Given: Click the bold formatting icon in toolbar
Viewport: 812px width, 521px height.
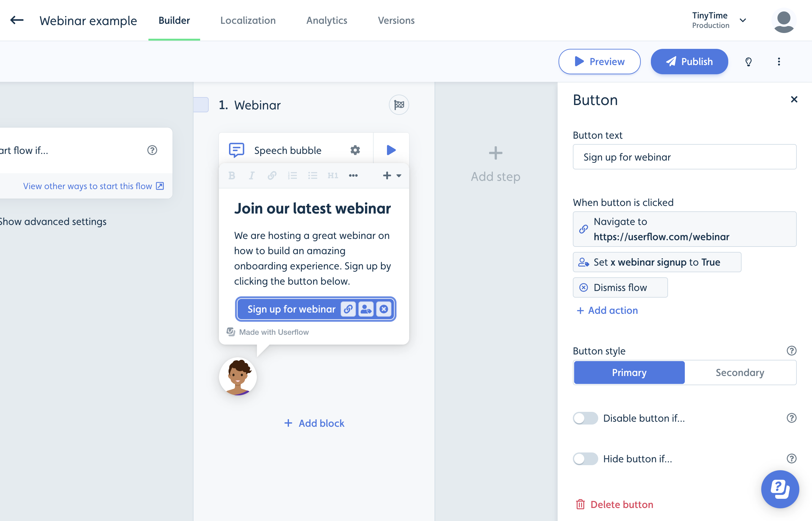Looking at the screenshot, I should click(x=232, y=175).
